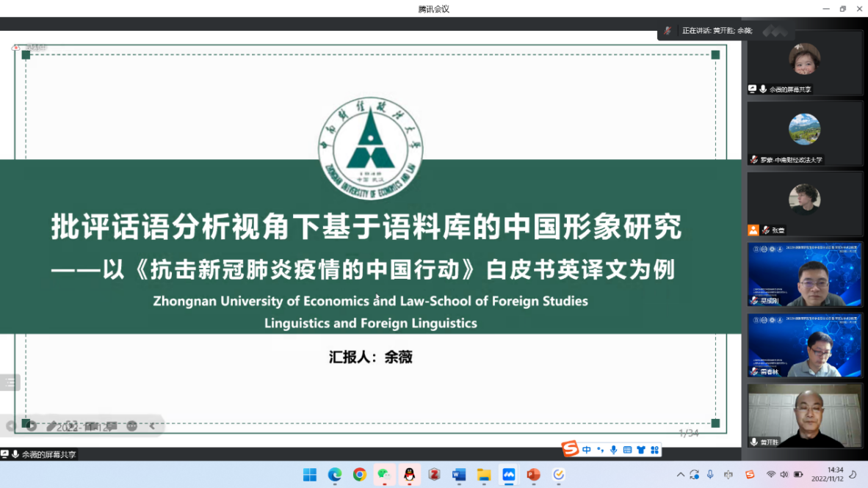
Task: Open Microsoft Word from the taskbar
Action: 459,475
